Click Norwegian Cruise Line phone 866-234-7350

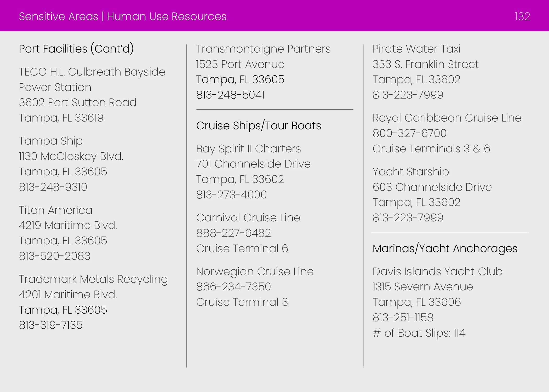click(x=233, y=287)
